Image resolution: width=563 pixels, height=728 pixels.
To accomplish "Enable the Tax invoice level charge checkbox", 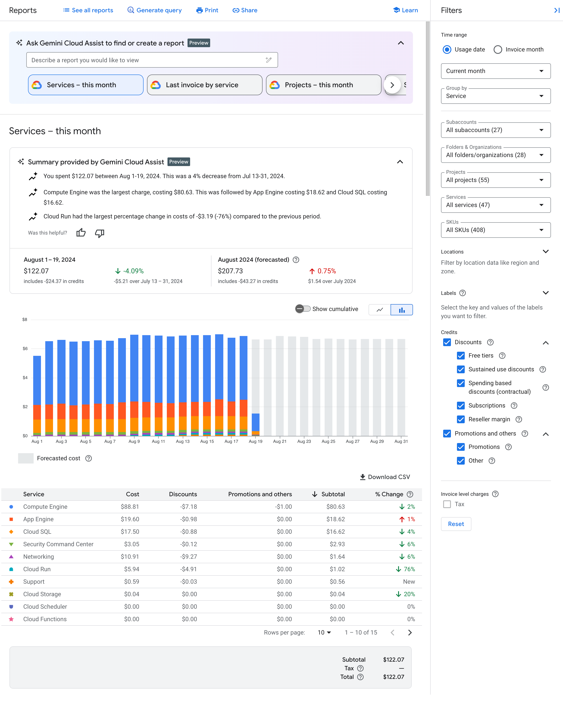I will [x=447, y=503].
